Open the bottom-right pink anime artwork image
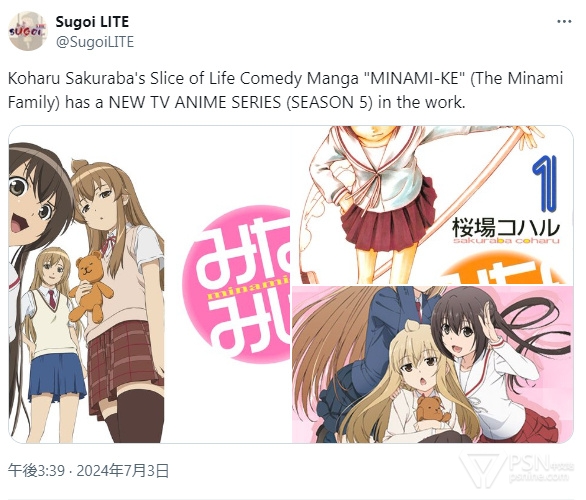 (x=432, y=364)
